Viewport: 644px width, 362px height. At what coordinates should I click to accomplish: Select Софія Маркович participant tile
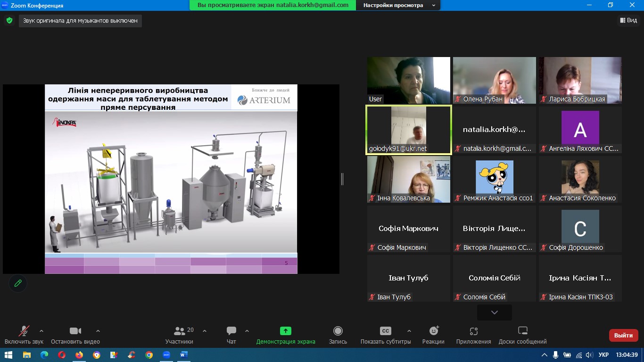(409, 229)
